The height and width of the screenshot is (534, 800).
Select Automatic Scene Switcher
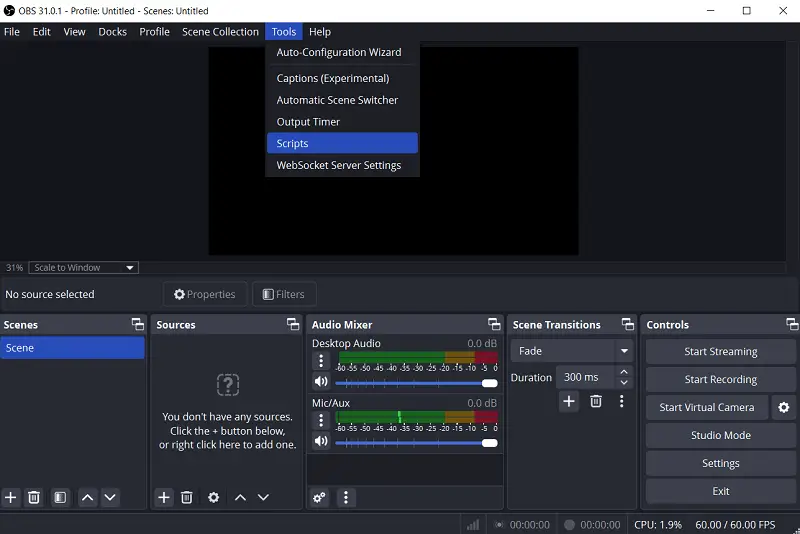pyautogui.click(x=342, y=100)
